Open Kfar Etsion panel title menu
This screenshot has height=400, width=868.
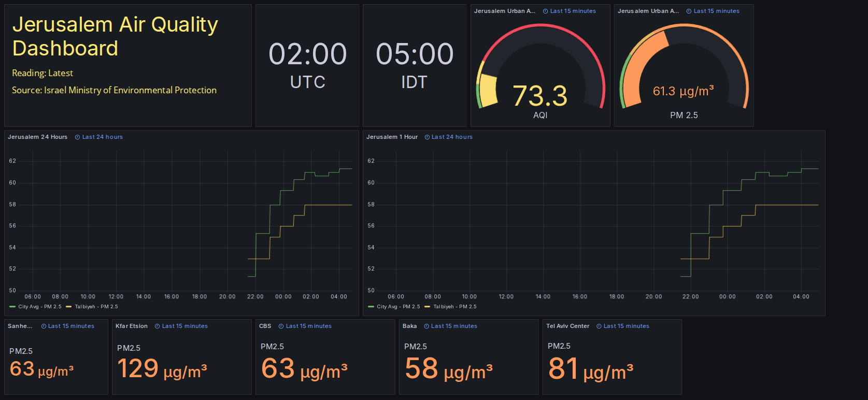point(132,326)
